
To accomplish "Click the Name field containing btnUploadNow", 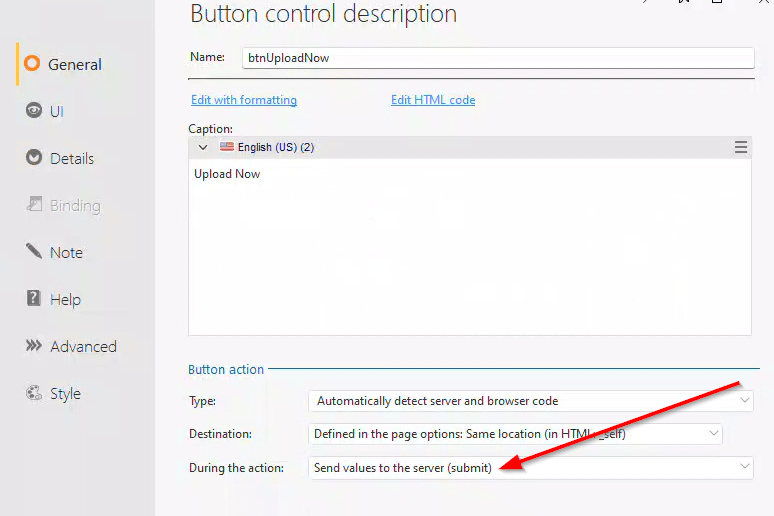I will pos(497,58).
